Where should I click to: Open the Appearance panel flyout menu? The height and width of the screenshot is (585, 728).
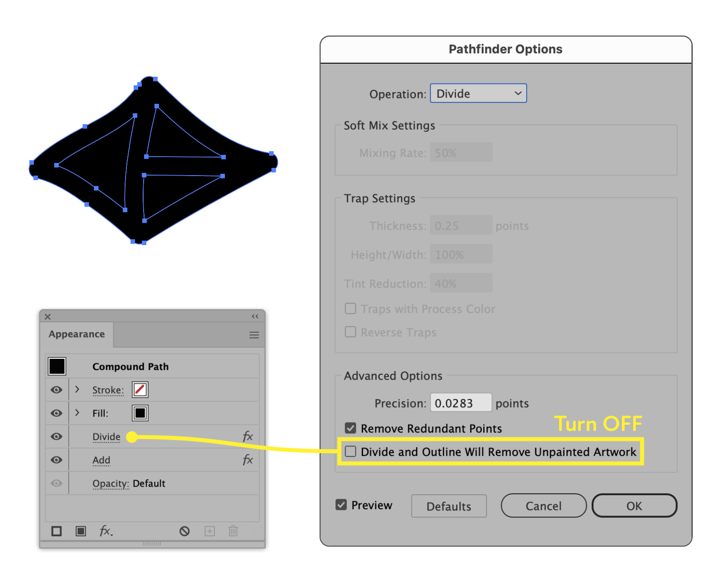pyautogui.click(x=253, y=334)
